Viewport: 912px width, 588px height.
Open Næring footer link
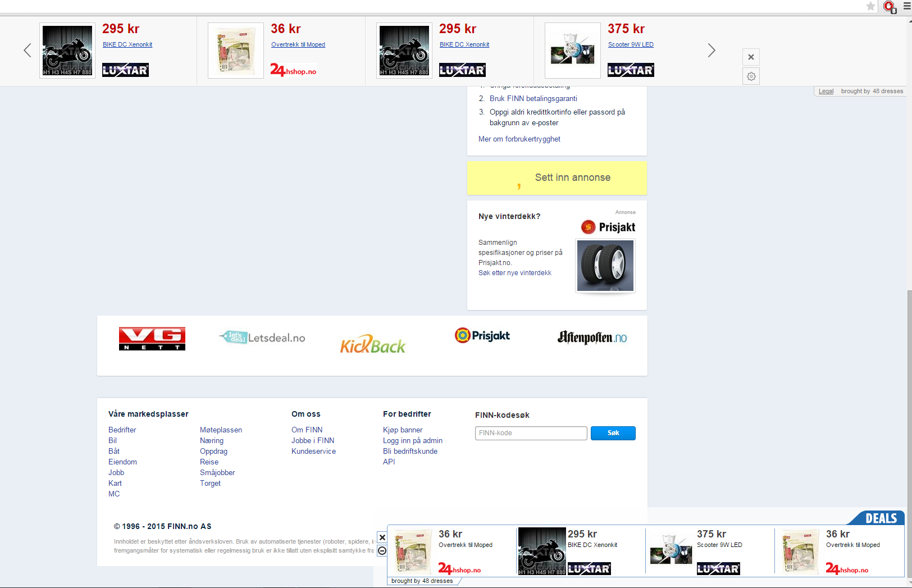coord(212,440)
